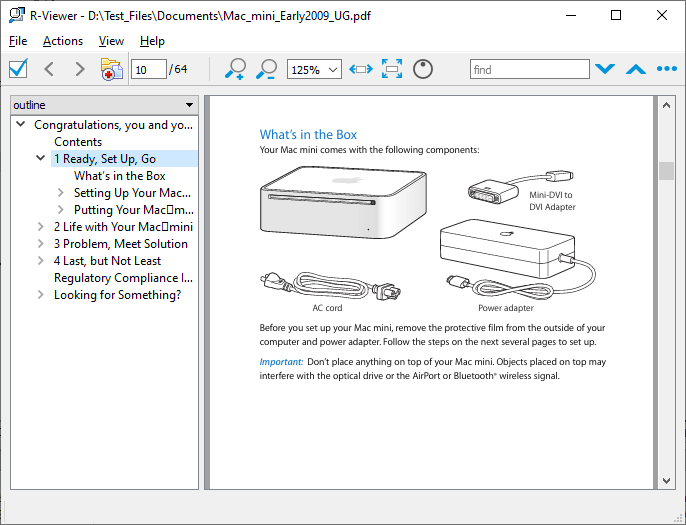Open more search options via three dots
686x525 pixels.
point(666,69)
